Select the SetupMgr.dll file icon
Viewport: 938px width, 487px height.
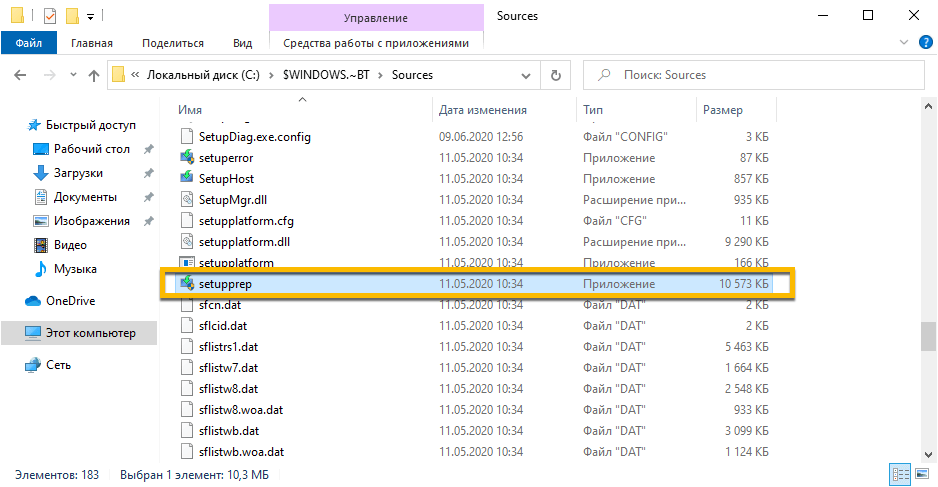(187, 199)
